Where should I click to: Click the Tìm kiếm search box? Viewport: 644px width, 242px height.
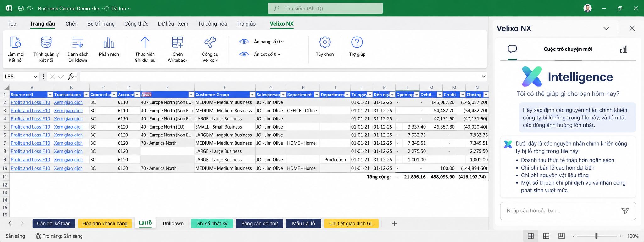(x=325, y=9)
